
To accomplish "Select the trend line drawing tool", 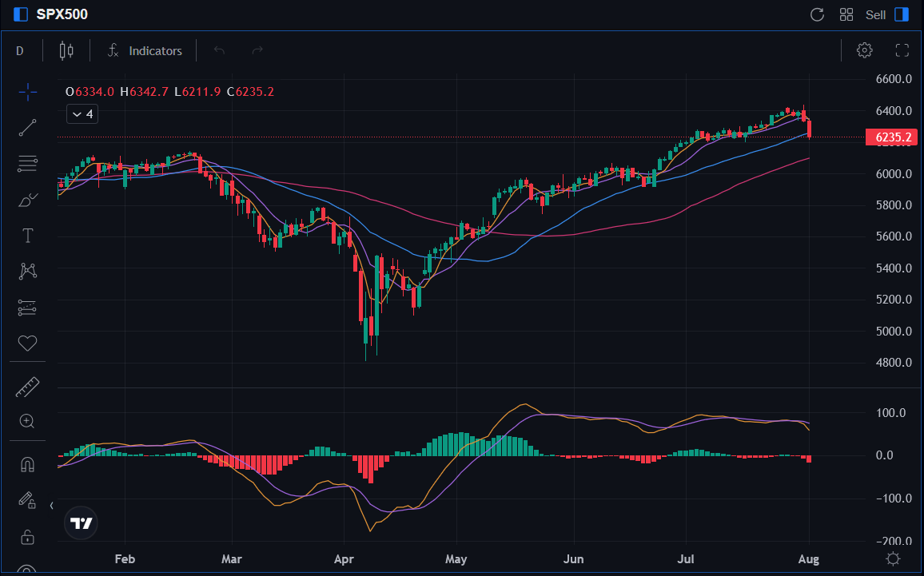I will pos(27,128).
